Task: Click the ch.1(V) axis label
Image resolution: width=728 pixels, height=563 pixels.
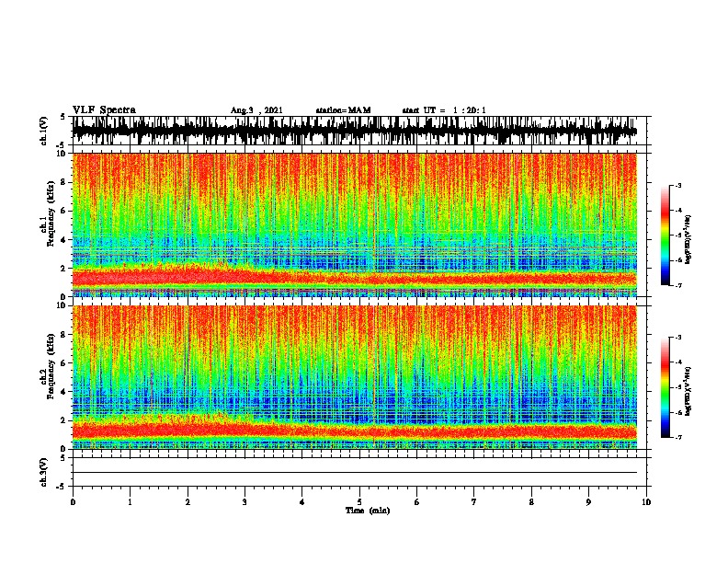Action: [x=44, y=131]
